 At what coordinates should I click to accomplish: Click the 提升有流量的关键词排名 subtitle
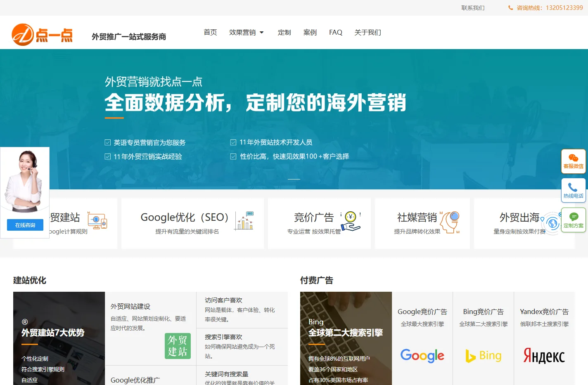[x=187, y=231]
